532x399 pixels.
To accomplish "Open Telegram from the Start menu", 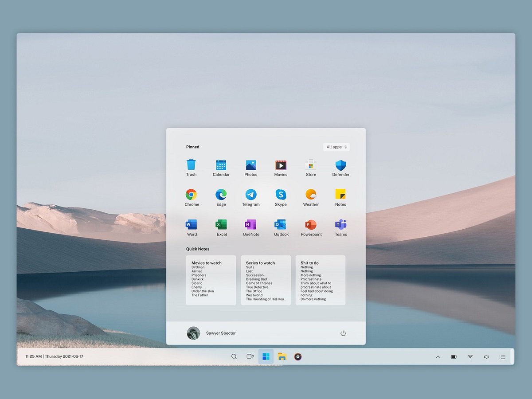I will (x=251, y=195).
